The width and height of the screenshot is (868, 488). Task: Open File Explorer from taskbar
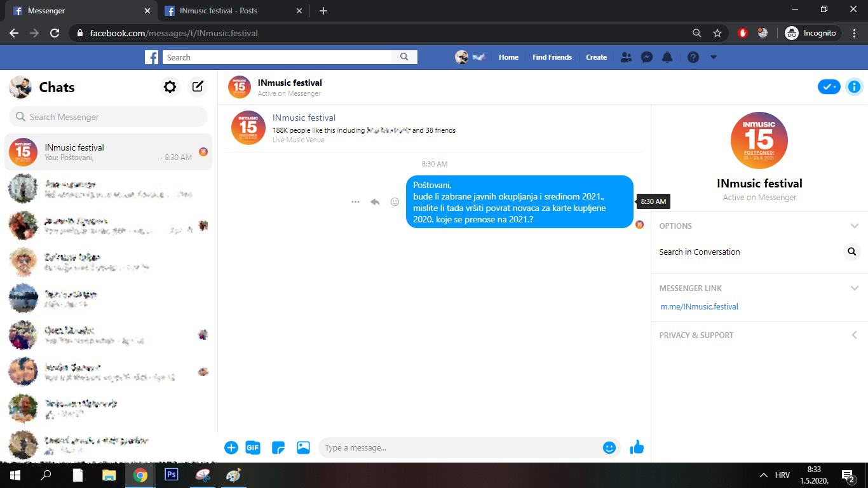(x=109, y=475)
